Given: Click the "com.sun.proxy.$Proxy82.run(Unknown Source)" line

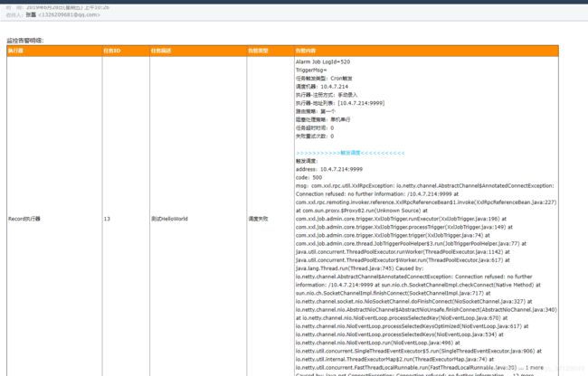Looking at the screenshot, I should pos(362,211).
